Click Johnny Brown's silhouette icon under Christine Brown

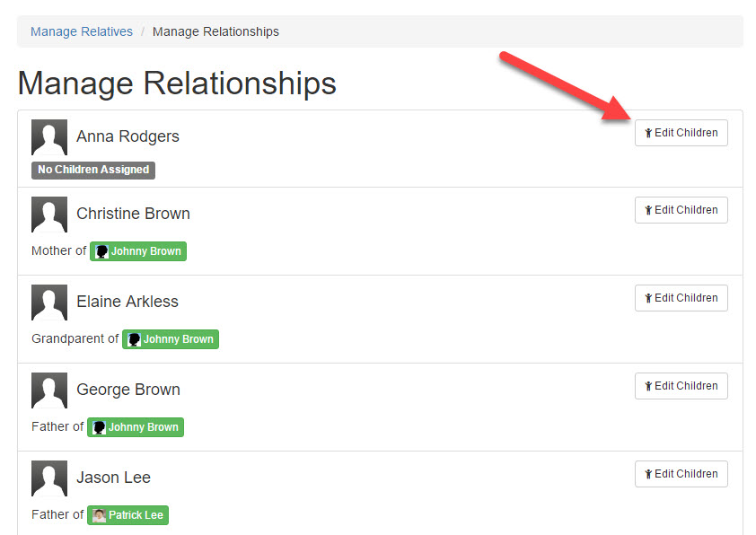click(x=101, y=251)
